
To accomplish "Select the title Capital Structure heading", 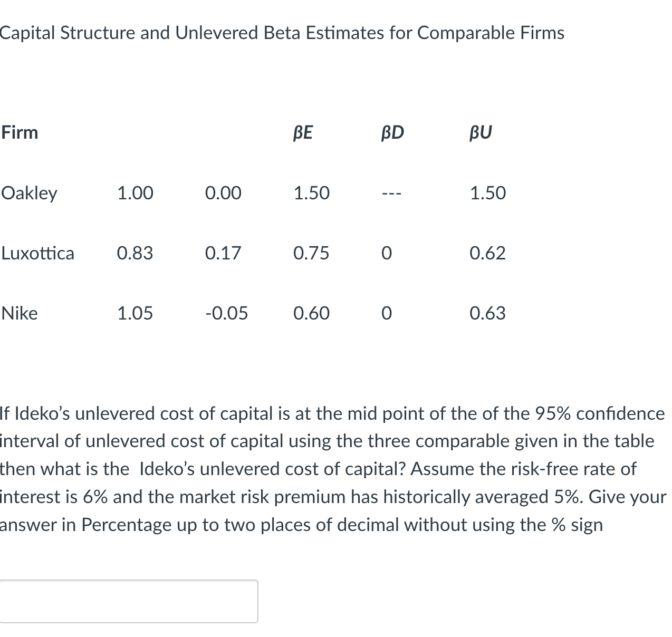I will [x=282, y=33].
